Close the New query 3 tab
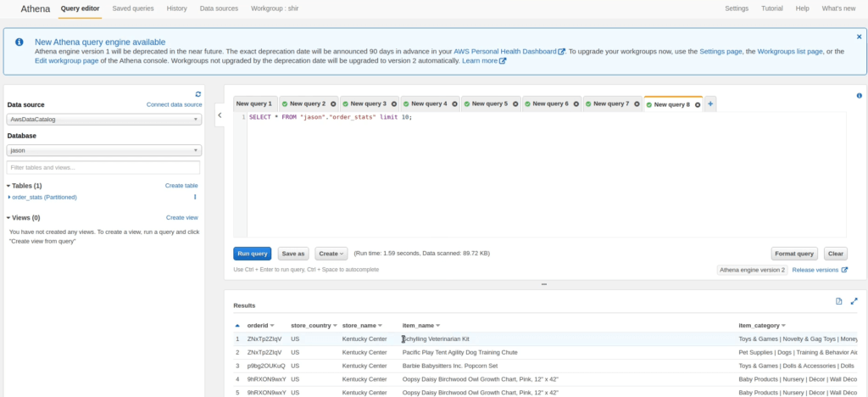This screenshot has width=868, height=397. [x=394, y=103]
